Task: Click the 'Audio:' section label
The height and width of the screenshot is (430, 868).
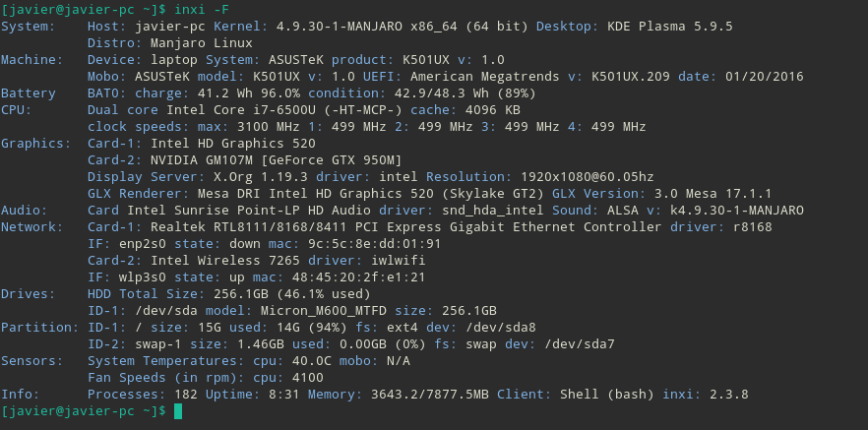Action: 25,211
